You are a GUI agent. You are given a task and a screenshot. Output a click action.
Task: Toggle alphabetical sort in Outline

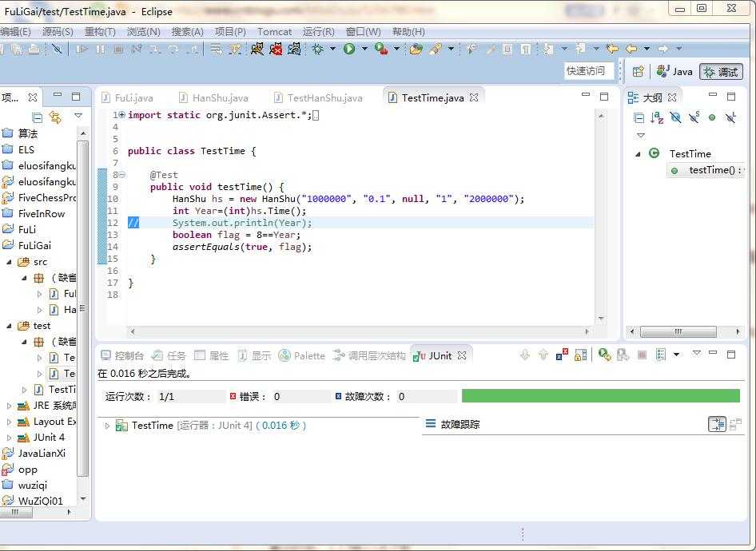click(x=657, y=117)
